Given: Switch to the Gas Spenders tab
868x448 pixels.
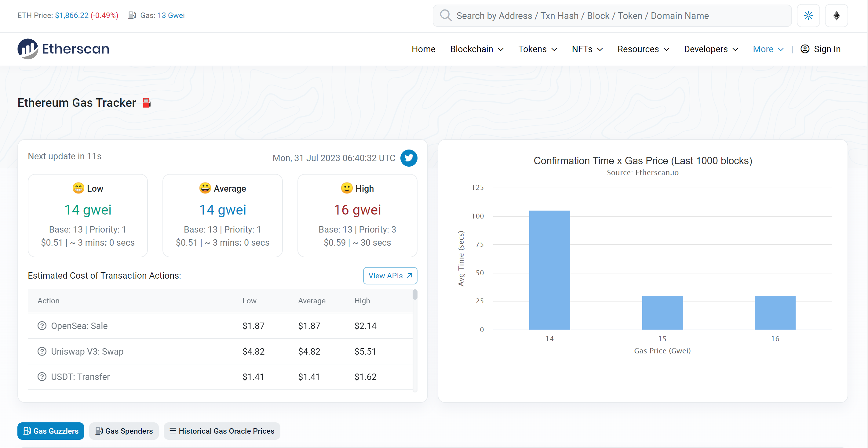Looking at the screenshot, I should [124, 431].
